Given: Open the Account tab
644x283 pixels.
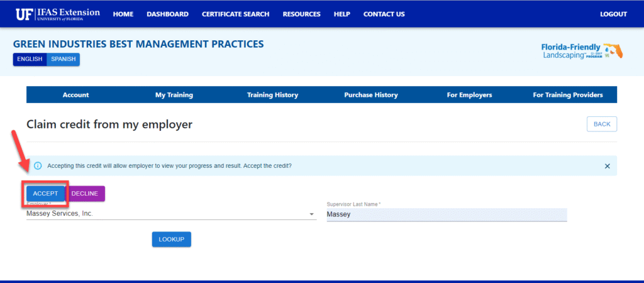Looking at the screenshot, I should (x=75, y=95).
